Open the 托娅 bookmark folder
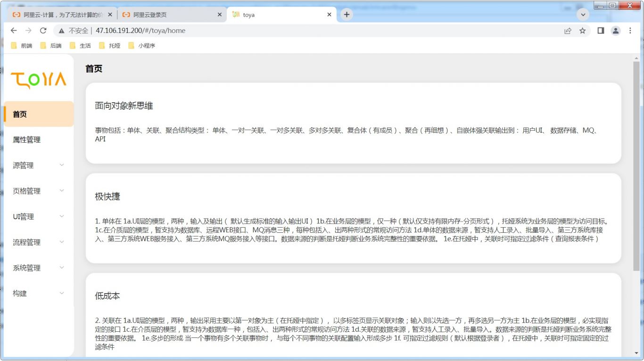Image resolution: width=644 pixels, height=361 pixels. pos(109,46)
